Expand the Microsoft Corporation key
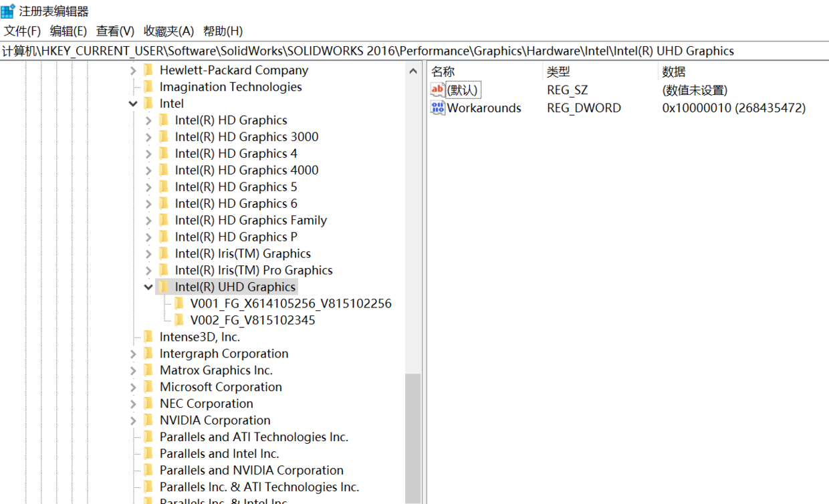 (133, 387)
